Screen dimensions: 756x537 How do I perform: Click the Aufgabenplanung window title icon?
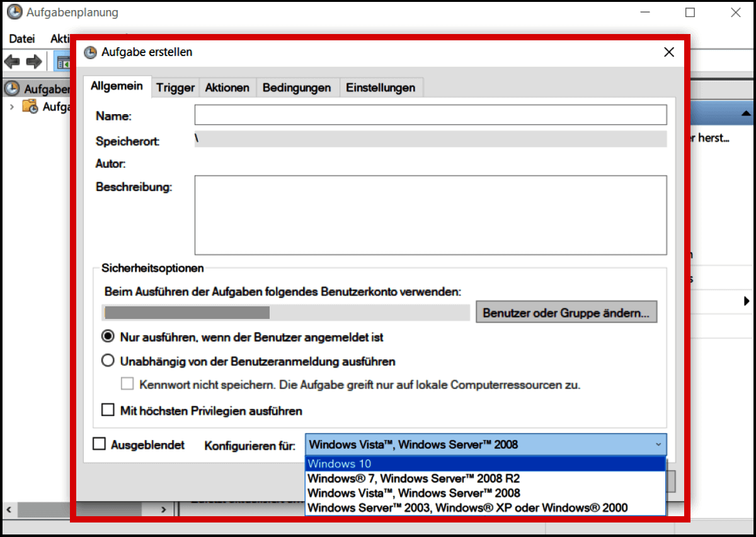click(x=14, y=11)
